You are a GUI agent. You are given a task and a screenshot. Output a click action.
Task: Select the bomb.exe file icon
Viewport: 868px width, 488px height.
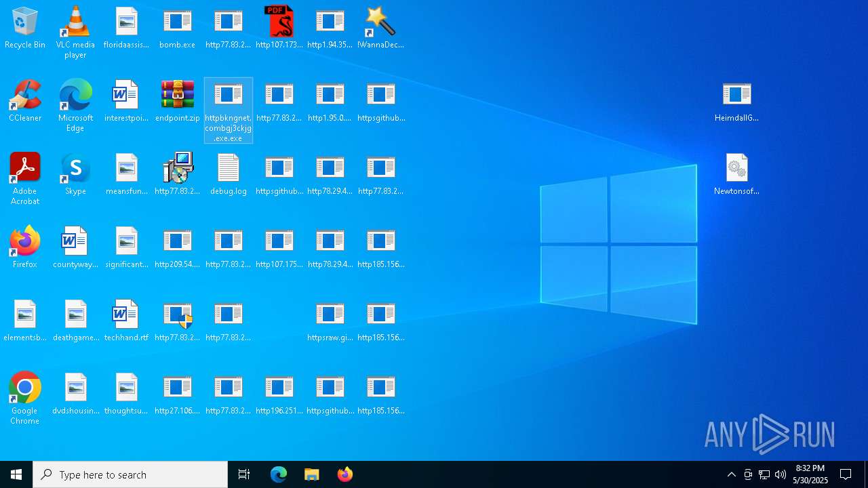click(178, 28)
